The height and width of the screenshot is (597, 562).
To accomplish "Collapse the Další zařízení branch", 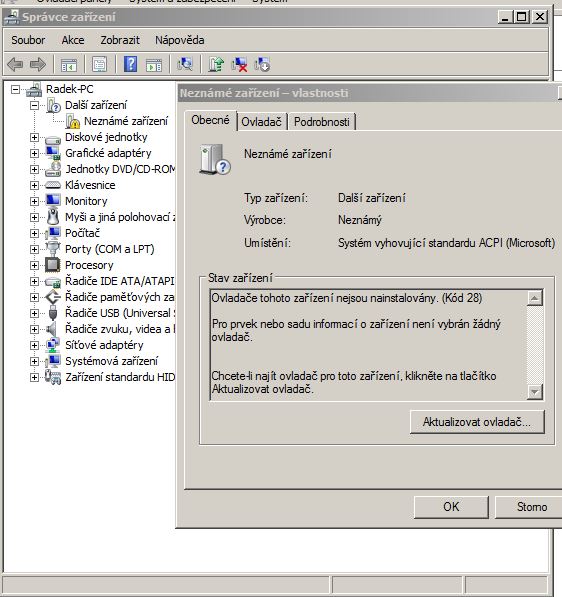I will point(34,105).
